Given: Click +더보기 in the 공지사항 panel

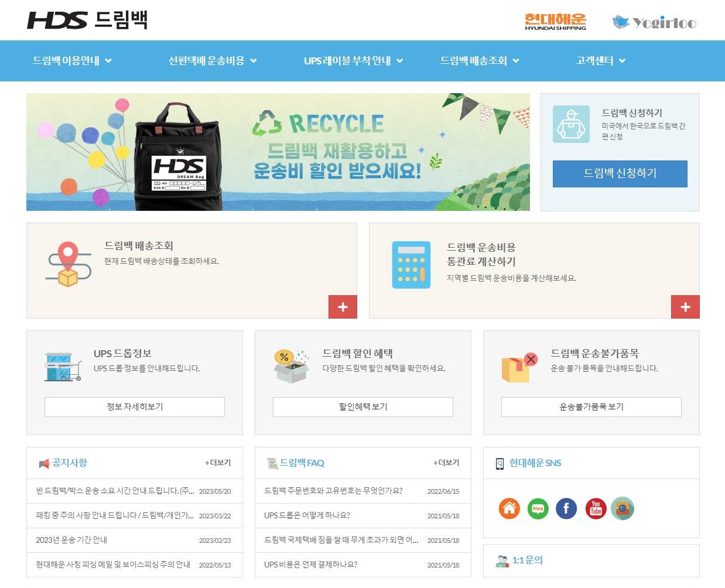Looking at the screenshot, I should click(x=218, y=463).
